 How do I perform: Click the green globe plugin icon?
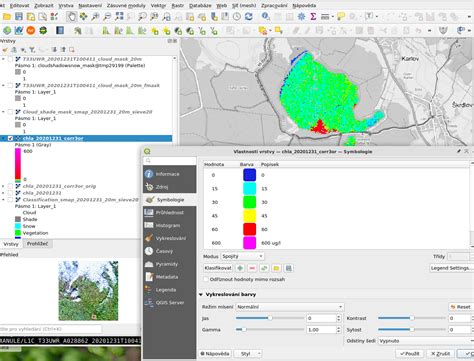pos(7,31)
